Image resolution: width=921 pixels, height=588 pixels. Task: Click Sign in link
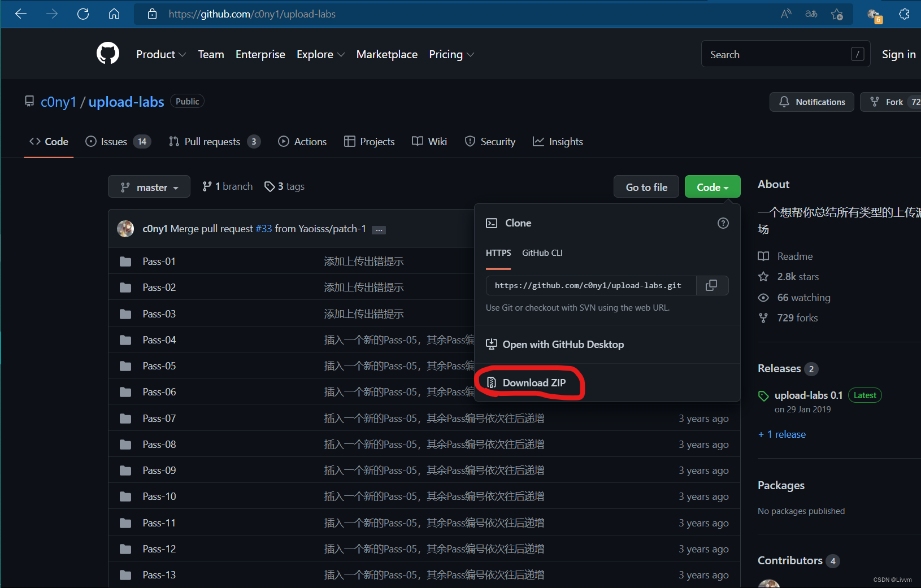click(x=899, y=54)
